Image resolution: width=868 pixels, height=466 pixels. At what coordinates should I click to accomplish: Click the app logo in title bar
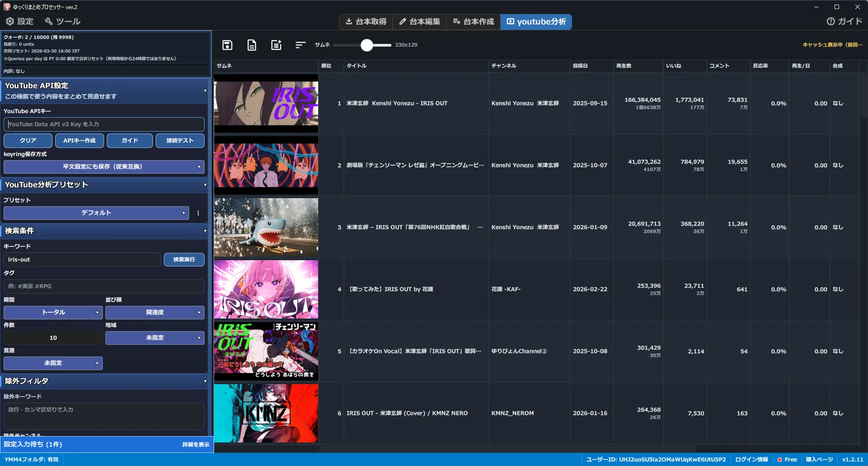coord(7,7)
